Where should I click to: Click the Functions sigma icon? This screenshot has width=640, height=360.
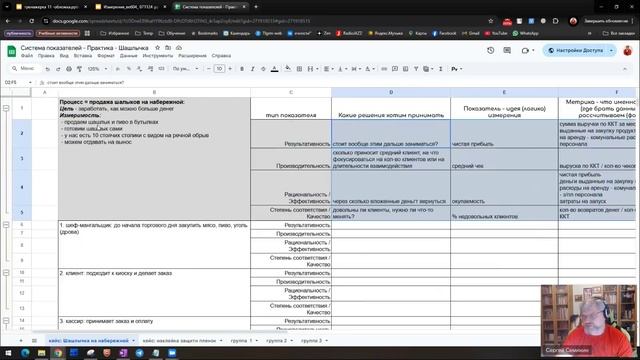pyautogui.click(x=441, y=69)
